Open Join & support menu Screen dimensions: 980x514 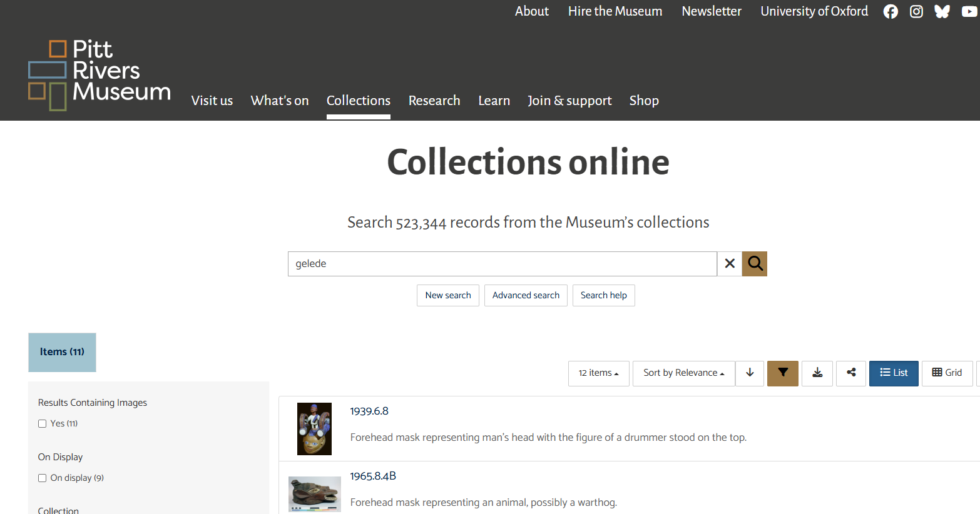[569, 101]
